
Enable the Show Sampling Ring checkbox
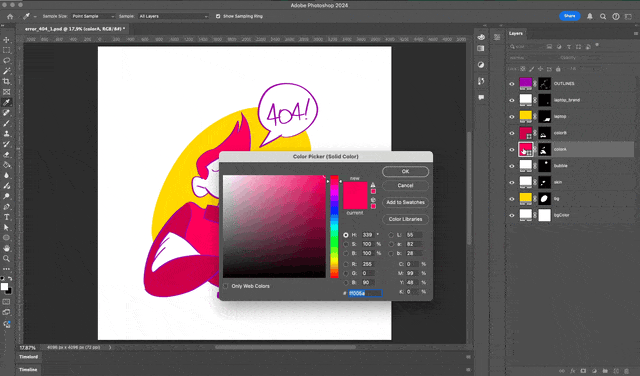click(218, 16)
